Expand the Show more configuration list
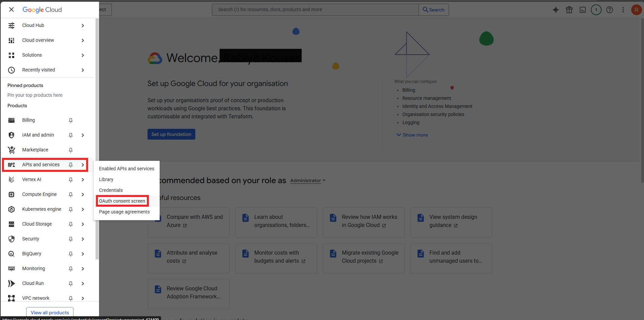 pos(412,135)
